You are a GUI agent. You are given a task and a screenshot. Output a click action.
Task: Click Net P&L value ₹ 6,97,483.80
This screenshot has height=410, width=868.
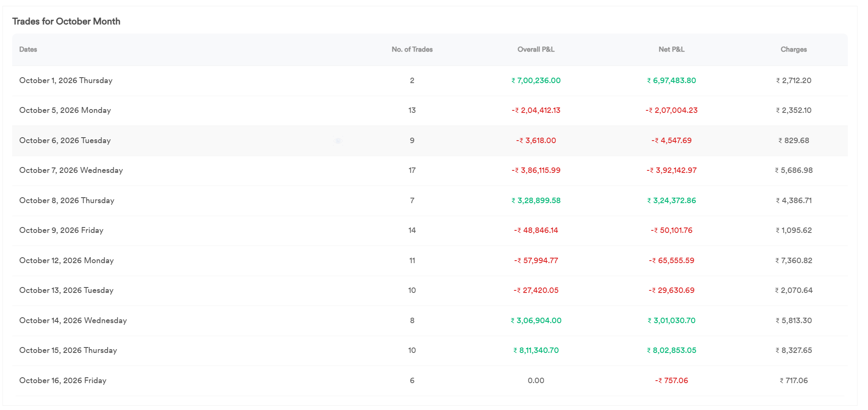672,81
